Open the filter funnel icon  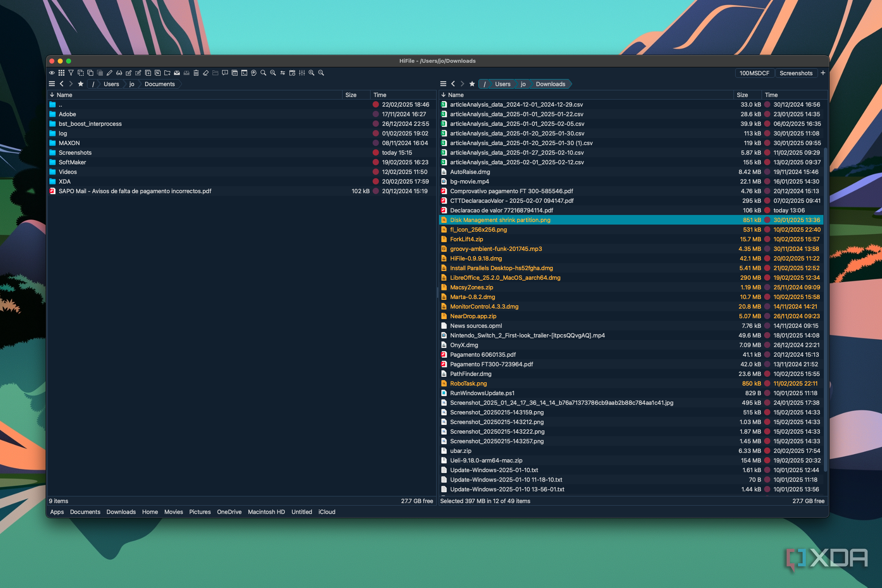[71, 73]
